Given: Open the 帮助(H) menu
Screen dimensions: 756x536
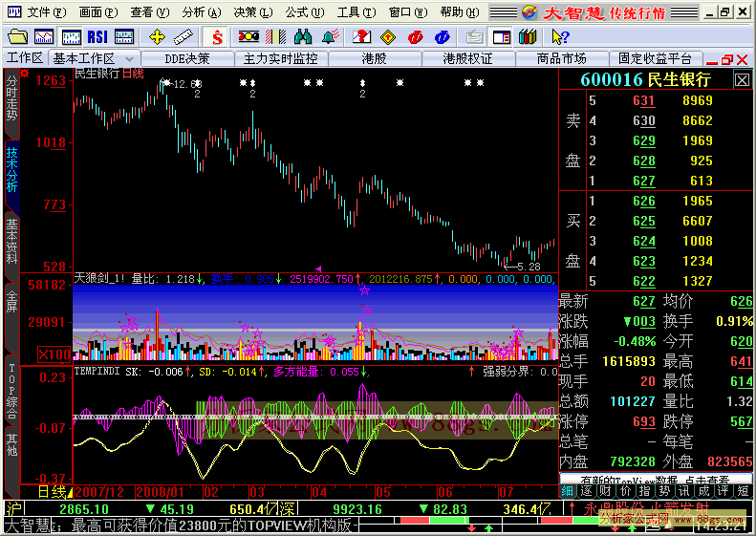Looking at the screenshot, I should point(460,12).
